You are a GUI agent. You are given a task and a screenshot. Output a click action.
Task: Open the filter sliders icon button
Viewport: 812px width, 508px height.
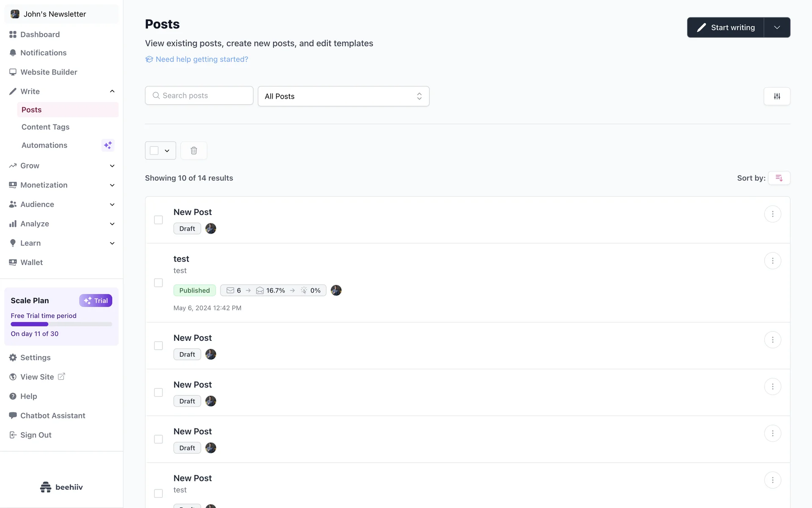tap(777, 97)
